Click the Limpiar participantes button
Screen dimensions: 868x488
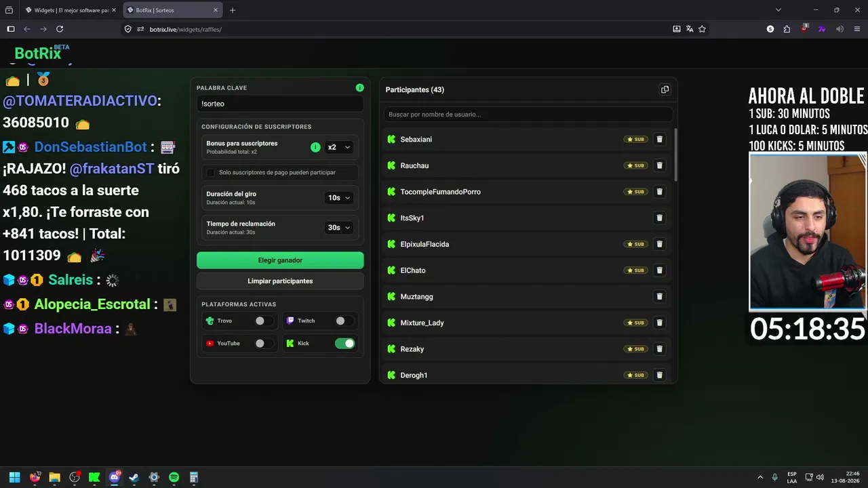pyautogui.click(x=280, y=281)
